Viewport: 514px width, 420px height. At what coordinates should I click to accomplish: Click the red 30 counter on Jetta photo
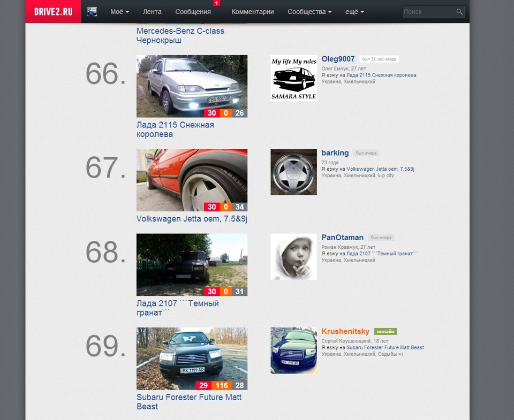212,207
